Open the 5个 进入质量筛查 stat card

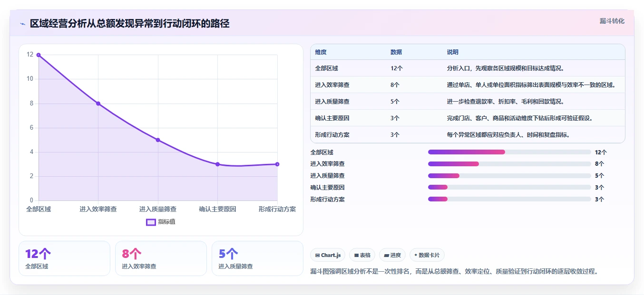[257, 258]
